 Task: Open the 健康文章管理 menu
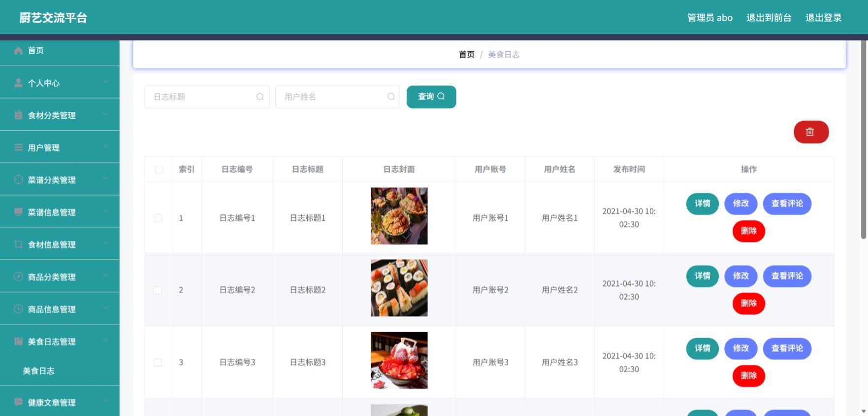pos(60,402)
